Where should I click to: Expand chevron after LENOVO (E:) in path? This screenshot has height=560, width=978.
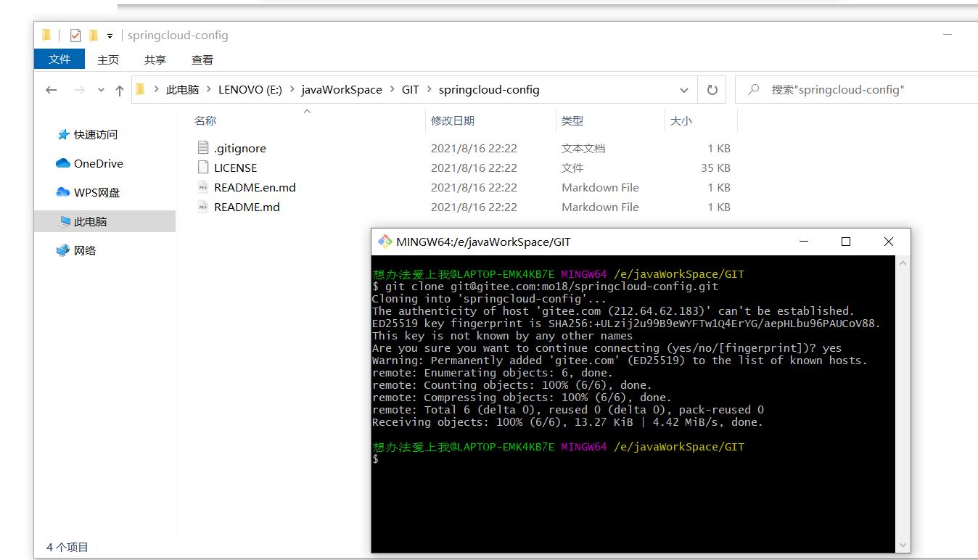coord(292,90)
